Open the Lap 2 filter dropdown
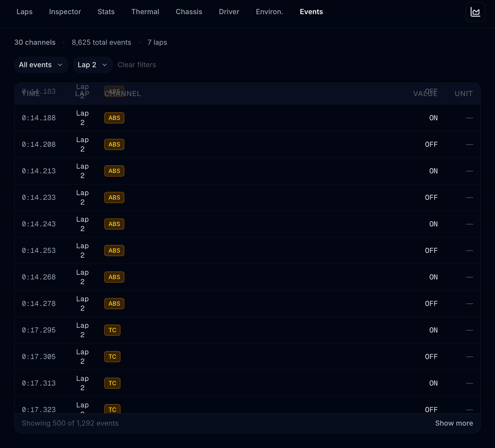Viewport: 495px width, 448px height. coord(92,65)
